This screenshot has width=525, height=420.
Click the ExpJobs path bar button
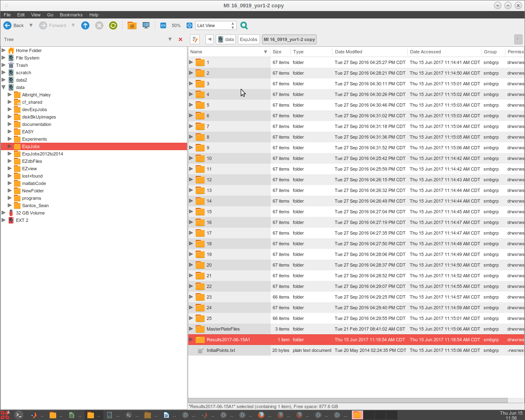tap(249, 39)
